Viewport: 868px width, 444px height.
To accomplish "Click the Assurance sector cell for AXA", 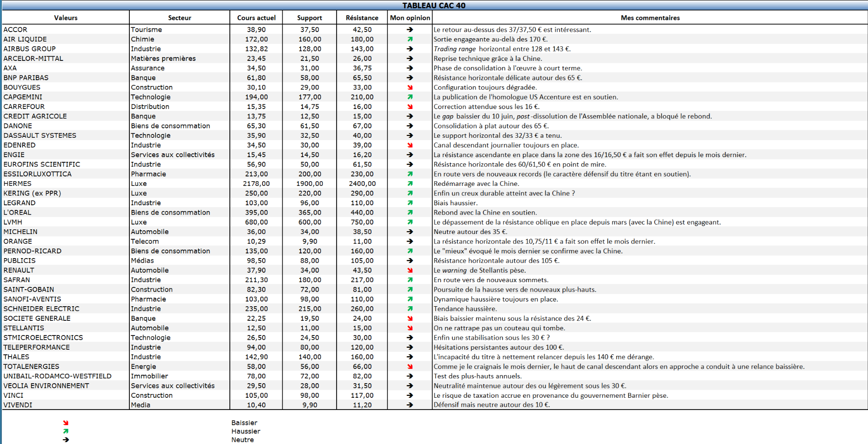I will 179,68.
